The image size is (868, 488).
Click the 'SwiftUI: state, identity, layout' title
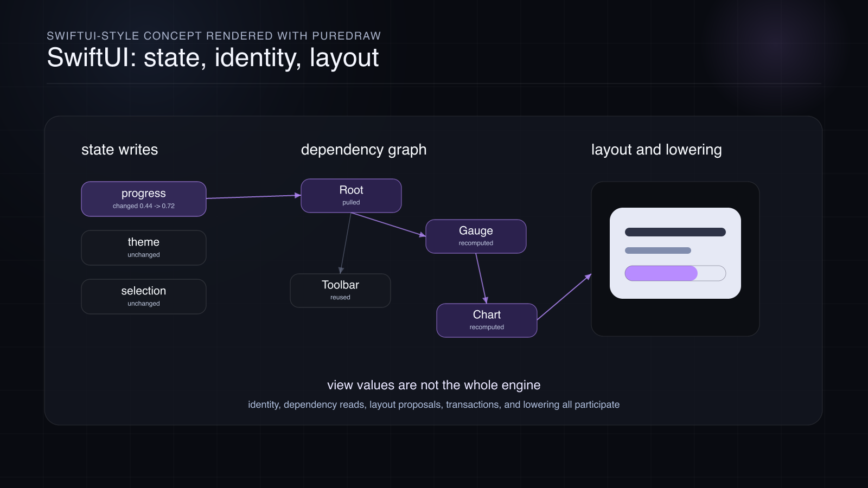[x=213, y=58]
